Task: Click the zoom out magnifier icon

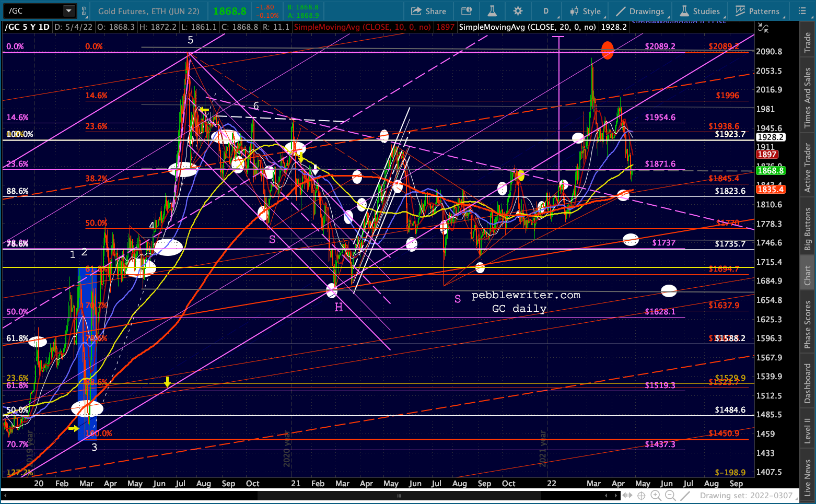Action: (670, 496)
